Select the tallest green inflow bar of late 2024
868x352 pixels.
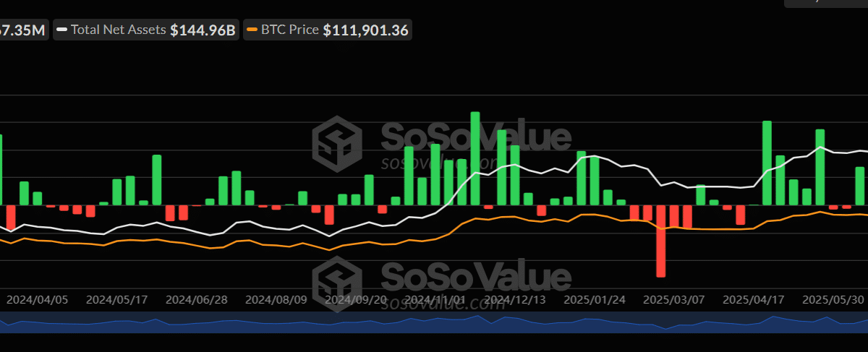click(x=475, y=158)
